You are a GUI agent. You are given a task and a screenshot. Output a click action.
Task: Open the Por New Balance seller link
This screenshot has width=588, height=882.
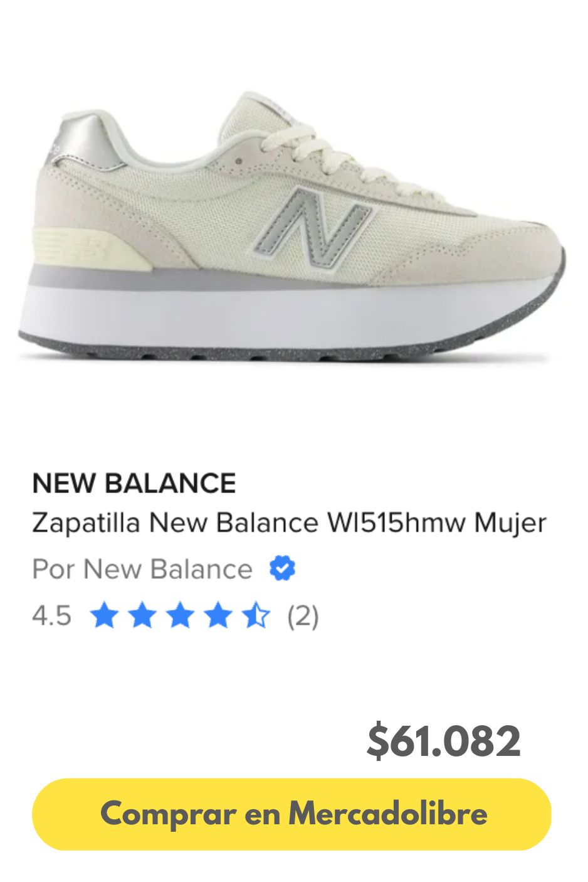pyautogui.click(x=141, y=568)
